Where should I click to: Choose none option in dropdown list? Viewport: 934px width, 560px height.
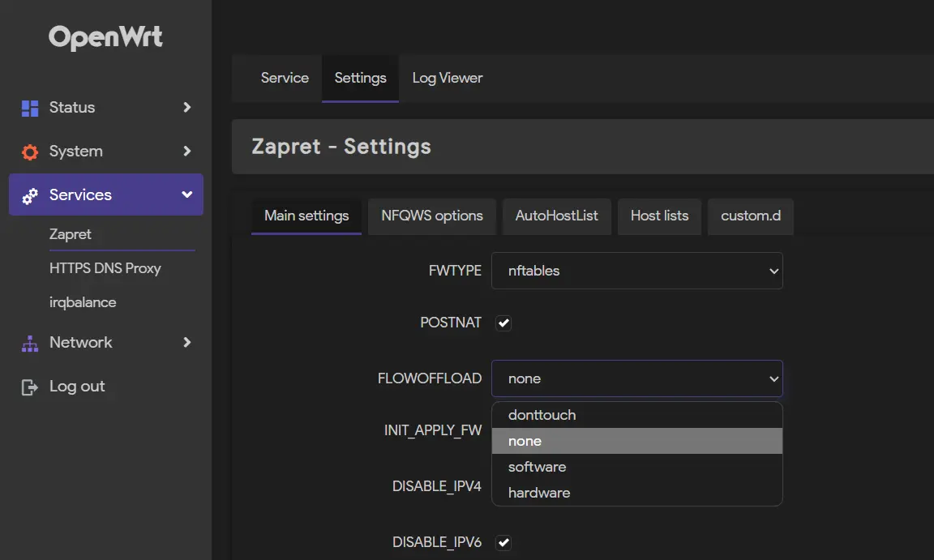636,441
